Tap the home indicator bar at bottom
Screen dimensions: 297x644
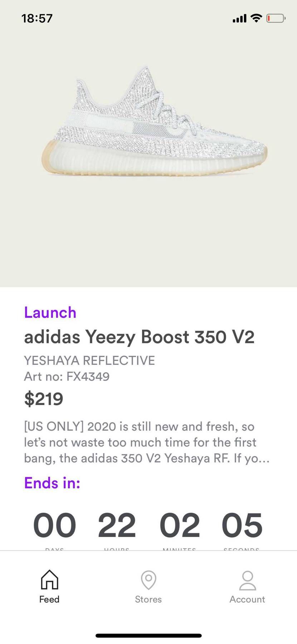point(148,636)
